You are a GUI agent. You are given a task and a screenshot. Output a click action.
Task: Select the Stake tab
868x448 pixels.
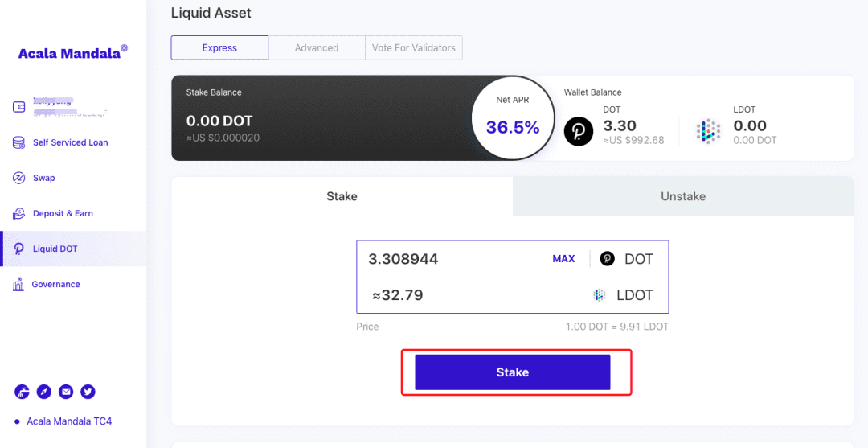tap(342, 196)
